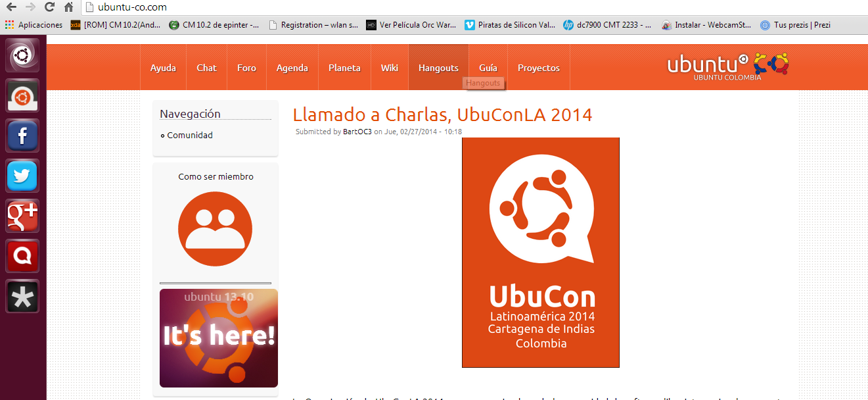Open the Registration – wlan bookmark

[313, 25]
